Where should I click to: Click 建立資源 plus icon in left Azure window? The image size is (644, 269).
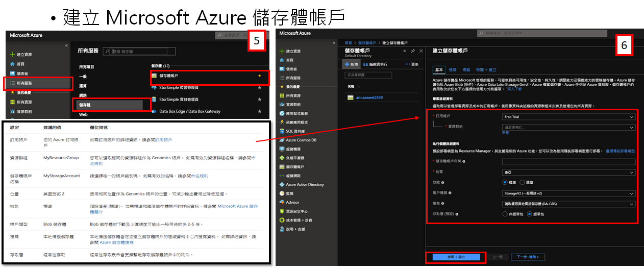pyautogui.click(x=12, y=54)
